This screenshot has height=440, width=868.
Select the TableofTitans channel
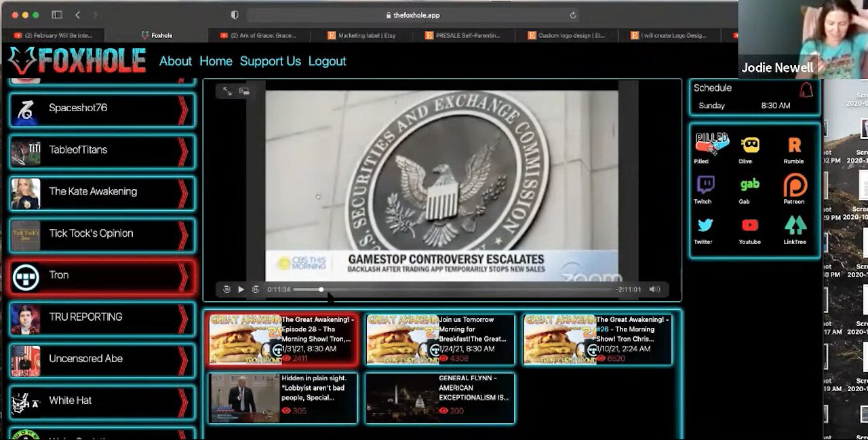(102, 152)
